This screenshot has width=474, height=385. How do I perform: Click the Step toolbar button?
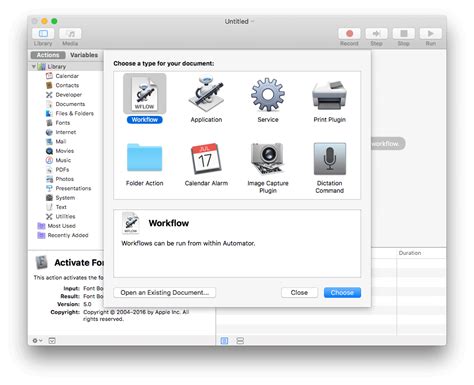[376, 34]
